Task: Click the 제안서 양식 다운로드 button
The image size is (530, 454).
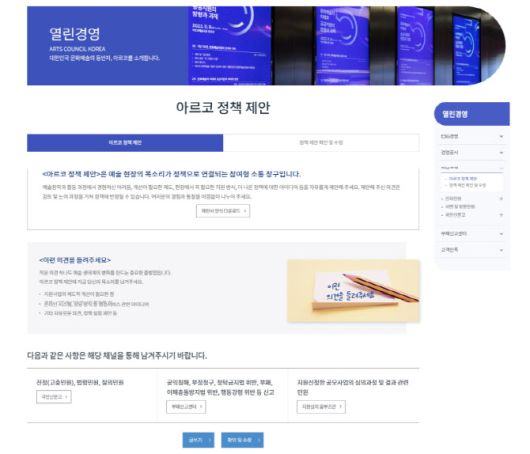Action: point(223,211)
